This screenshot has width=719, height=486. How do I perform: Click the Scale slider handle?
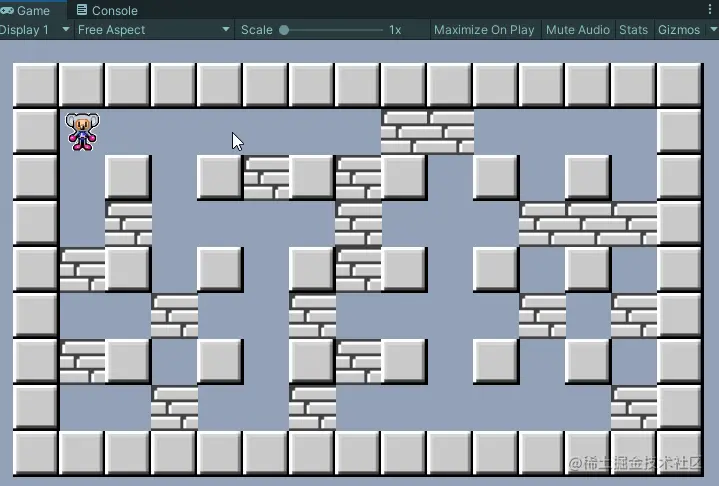(284, 30)
